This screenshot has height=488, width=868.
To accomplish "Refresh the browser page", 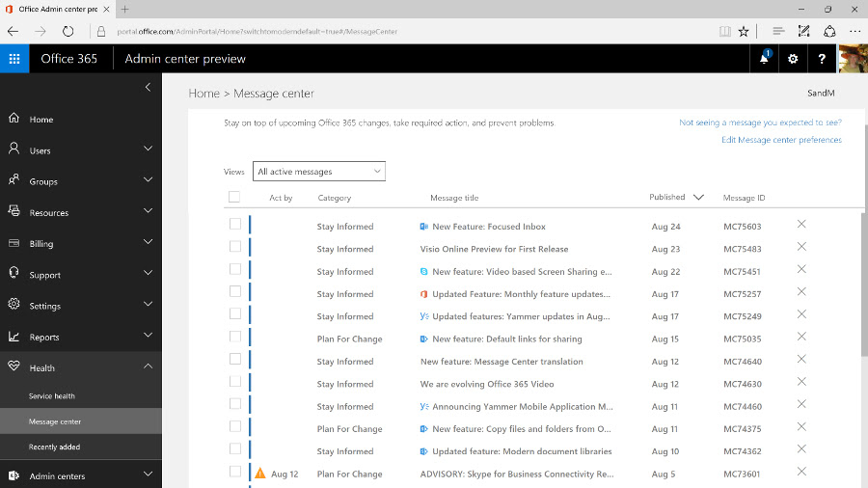I will [68, 32].
